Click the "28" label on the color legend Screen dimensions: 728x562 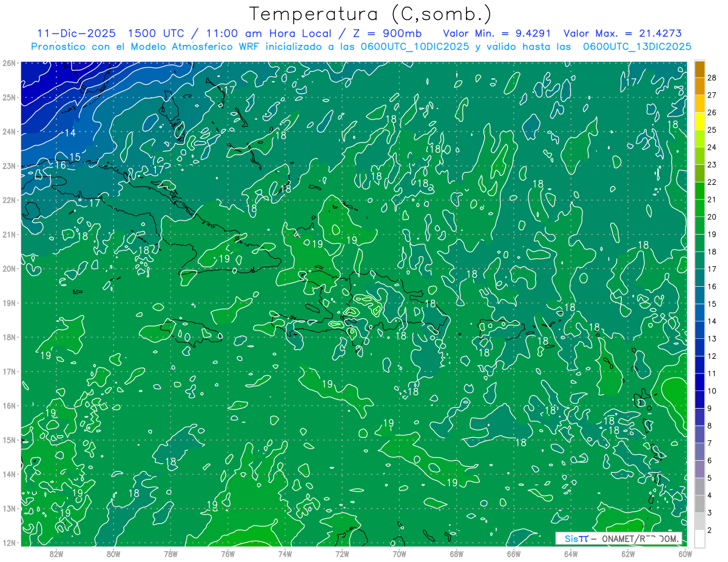click(712, 77)
